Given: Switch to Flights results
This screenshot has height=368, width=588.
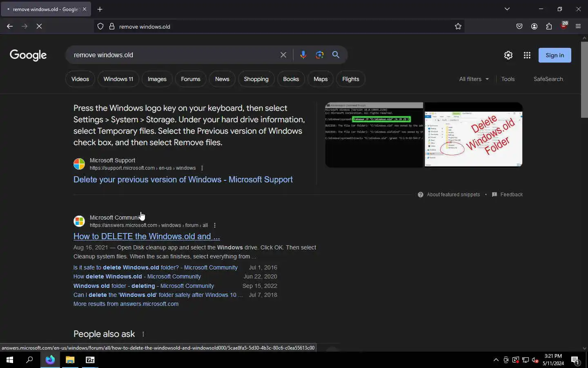Looking at the screenshot, I should coord(351,79).
